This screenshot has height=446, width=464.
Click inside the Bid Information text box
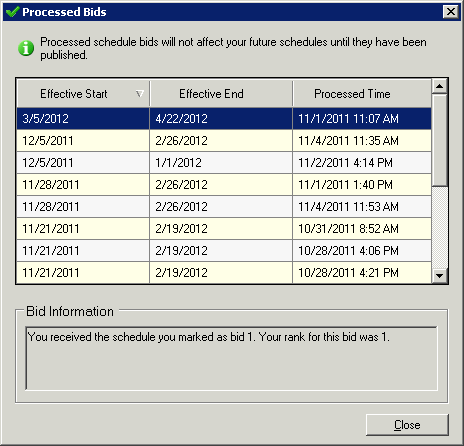[x=231, y=358]
